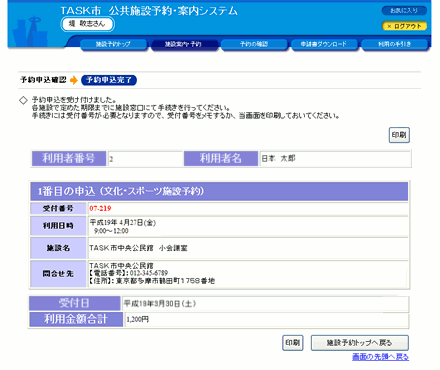Click the orange arrow icon beside 予約申込確認
440x370 pixels.
[74, 80]
